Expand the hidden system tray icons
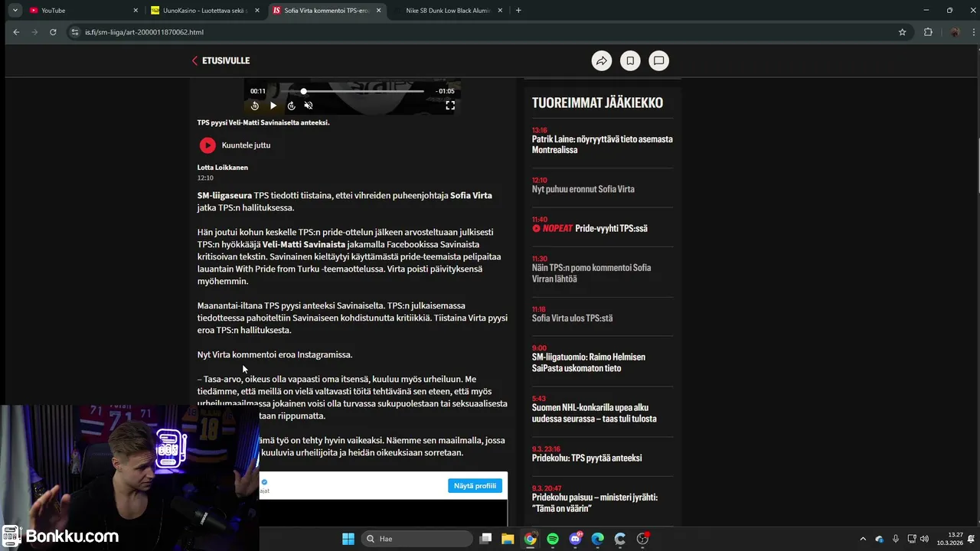The width and height of the screenshot is (980, 551). 863,539
